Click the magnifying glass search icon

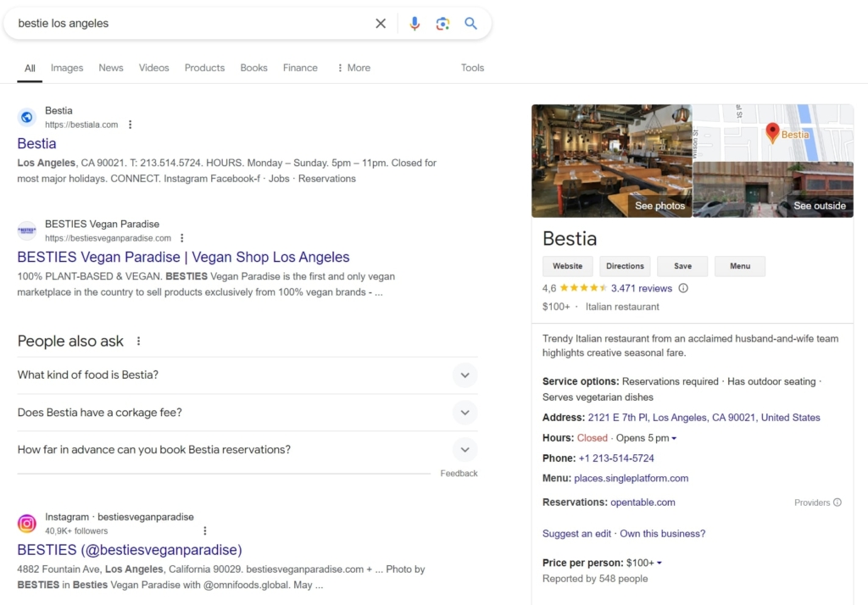click(471, 23)
